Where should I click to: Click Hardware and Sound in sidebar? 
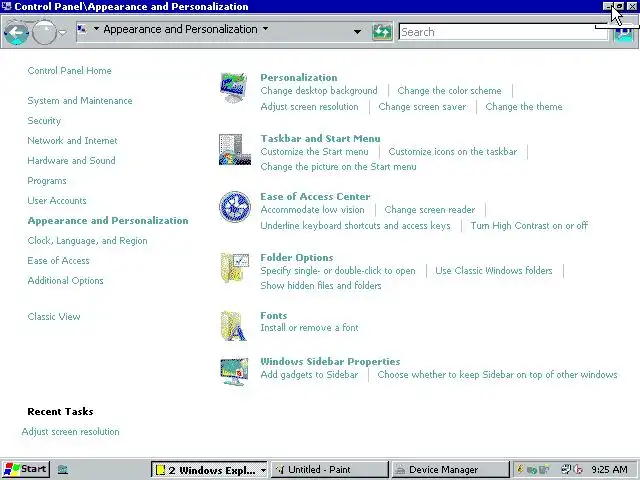click(71, 160)
